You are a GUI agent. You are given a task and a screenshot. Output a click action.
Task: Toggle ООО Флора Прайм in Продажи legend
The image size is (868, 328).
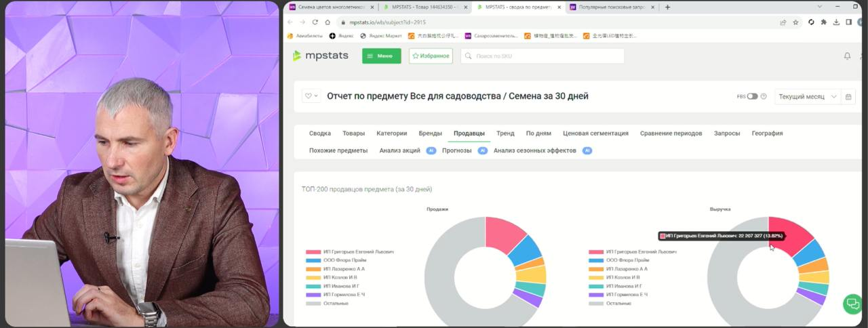click(336, 260)
